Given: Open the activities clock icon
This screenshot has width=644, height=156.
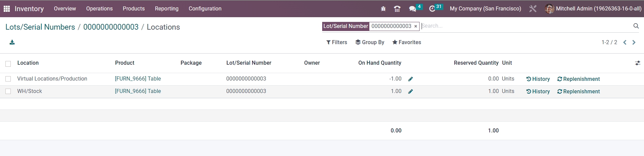Looking at the screenshot, I should (432, 9).
